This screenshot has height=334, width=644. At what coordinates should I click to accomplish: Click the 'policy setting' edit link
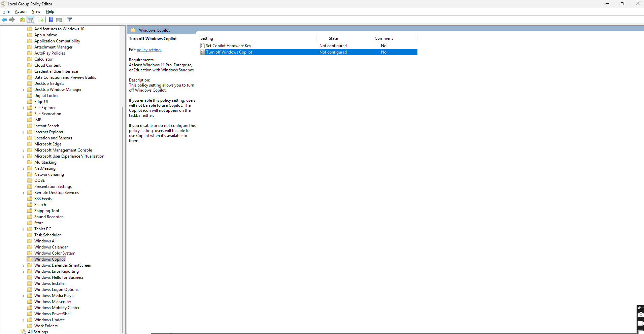(x=149, y=50)
